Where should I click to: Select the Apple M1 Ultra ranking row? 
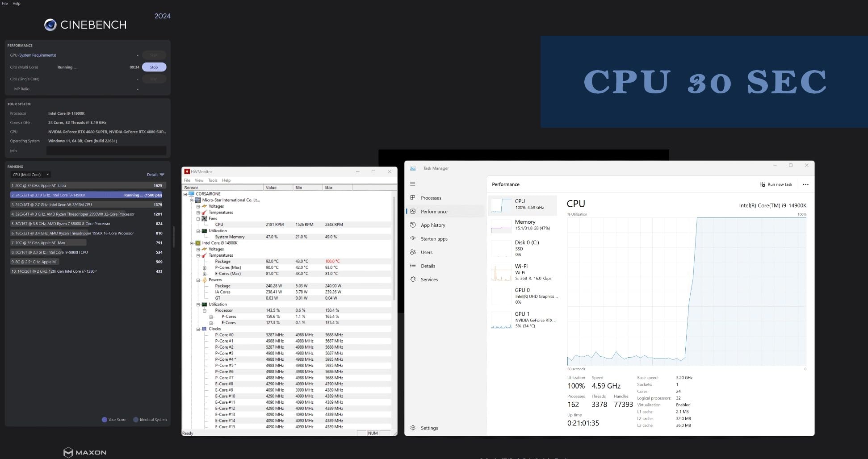pos(88,185)
